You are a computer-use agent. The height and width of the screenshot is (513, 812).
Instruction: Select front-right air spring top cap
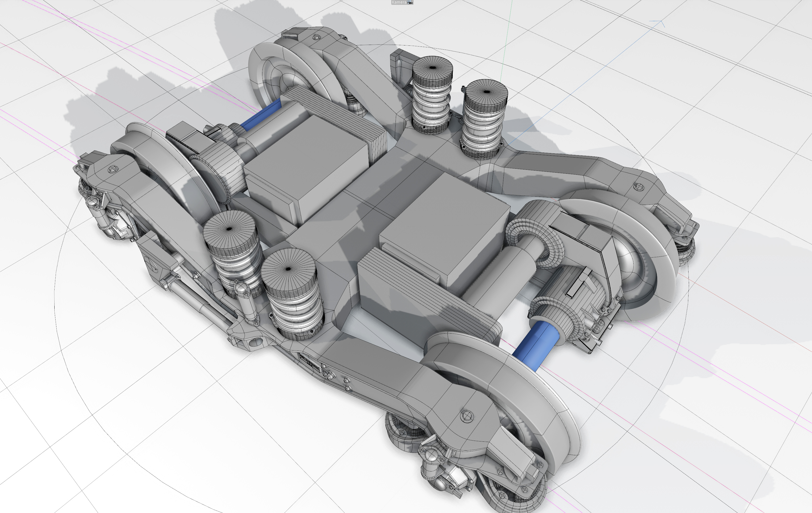288,269
